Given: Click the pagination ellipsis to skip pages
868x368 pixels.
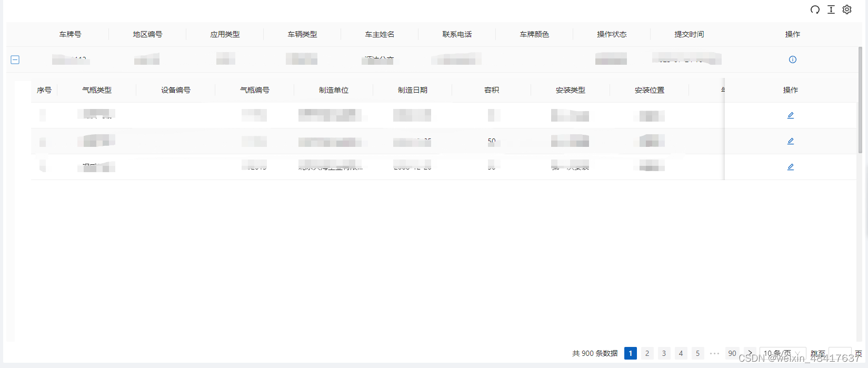Looking at the screenshot, I should point(715,353).
